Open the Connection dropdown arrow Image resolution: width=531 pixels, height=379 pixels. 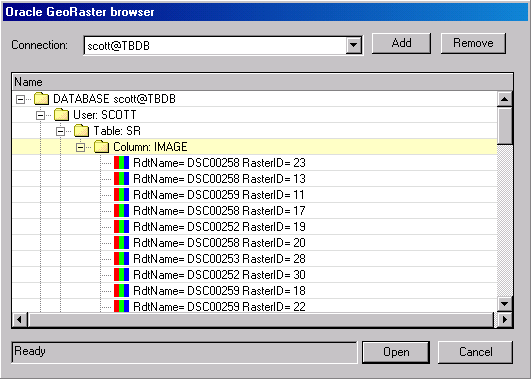point(354,45)
